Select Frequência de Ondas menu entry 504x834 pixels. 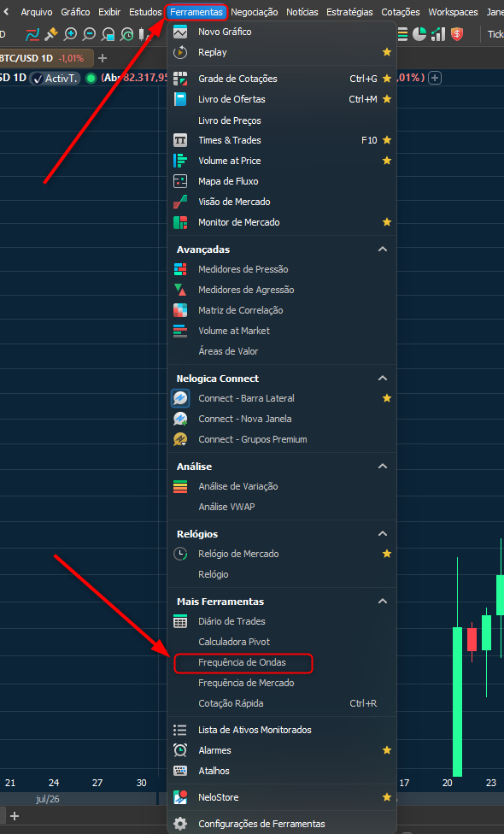243,663
